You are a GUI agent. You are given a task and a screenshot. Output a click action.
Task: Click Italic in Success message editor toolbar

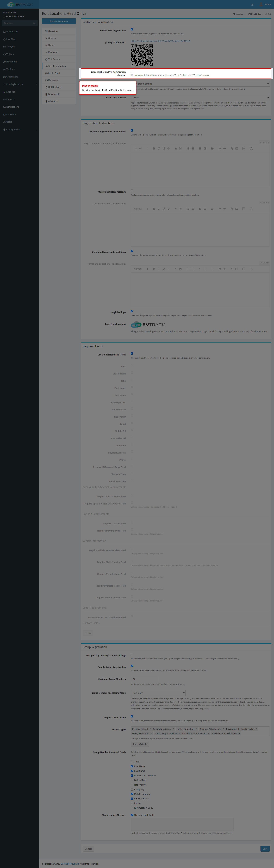click(159, 209)
